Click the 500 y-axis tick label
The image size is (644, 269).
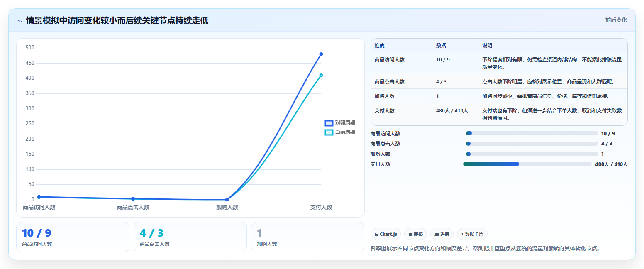pos(30,48)
